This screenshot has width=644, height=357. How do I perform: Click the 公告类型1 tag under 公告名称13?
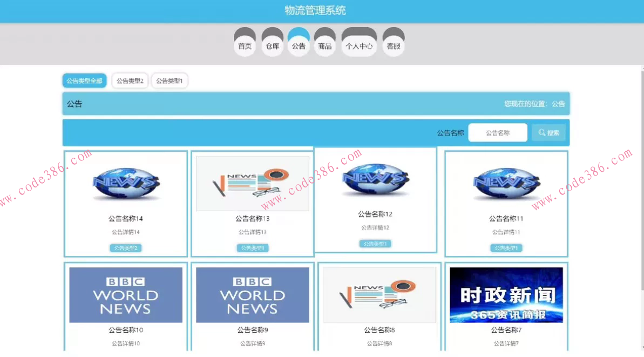click(252, 247)
